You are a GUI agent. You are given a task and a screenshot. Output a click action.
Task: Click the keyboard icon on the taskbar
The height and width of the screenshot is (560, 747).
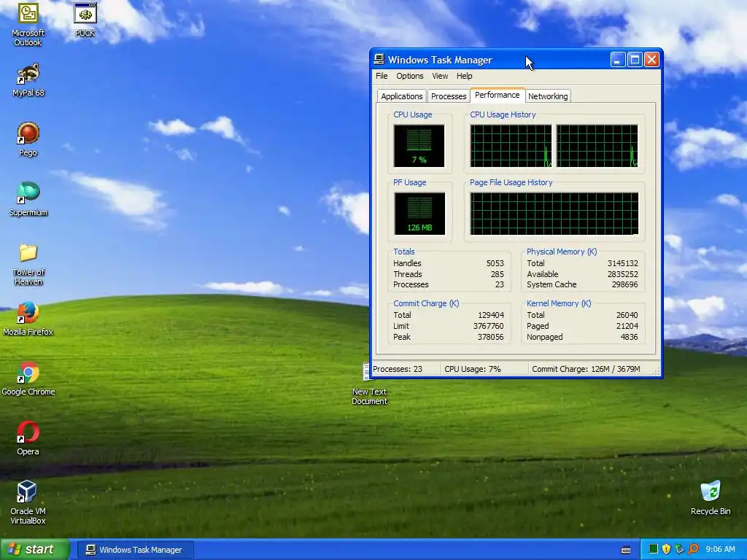click(x=626, y=550)
